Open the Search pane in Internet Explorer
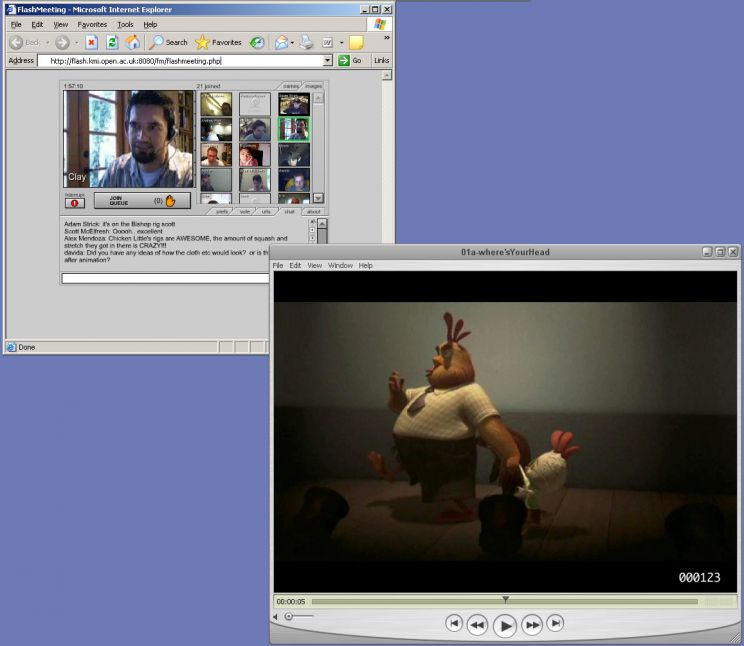 (168, 43)
